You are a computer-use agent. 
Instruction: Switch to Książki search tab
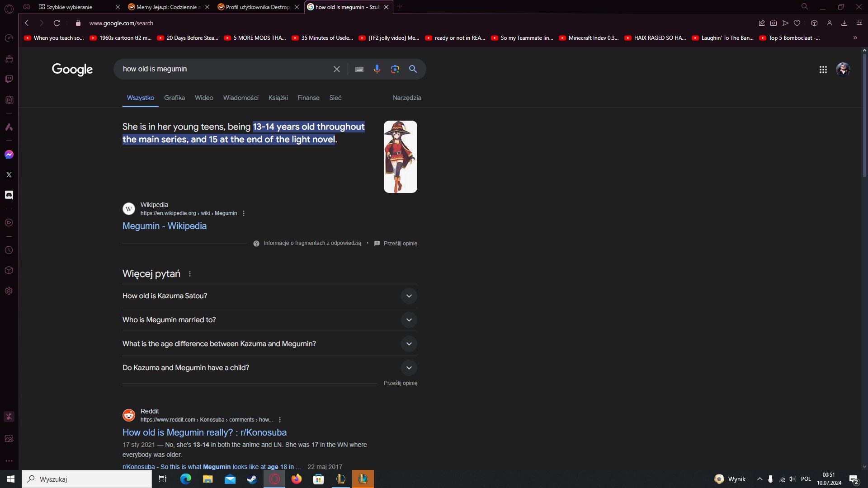278,98
